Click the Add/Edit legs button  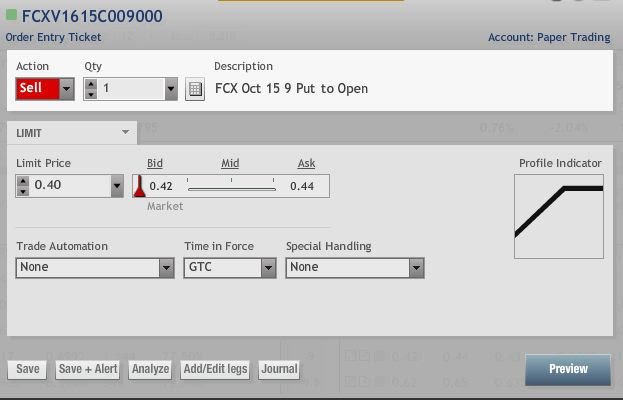(x=215, y=369)
